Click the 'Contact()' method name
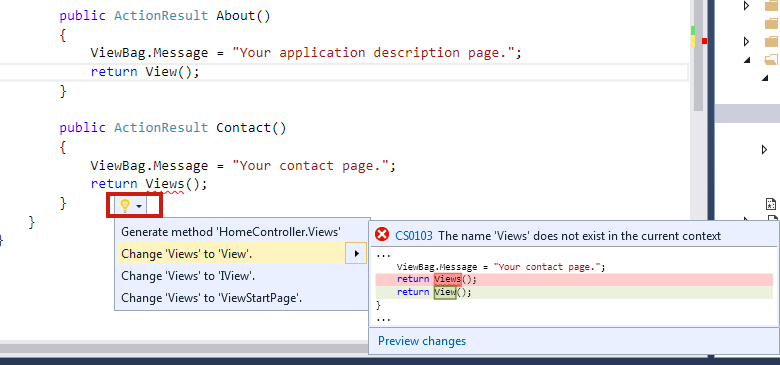This screenshot has width=780, height=365. [251, 128]
